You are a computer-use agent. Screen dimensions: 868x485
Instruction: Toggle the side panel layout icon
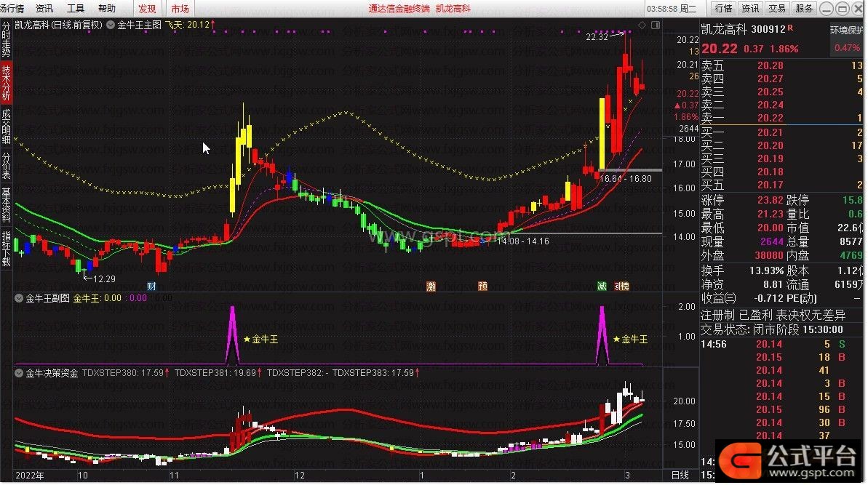pyautogui.click(x=656, y=25)
